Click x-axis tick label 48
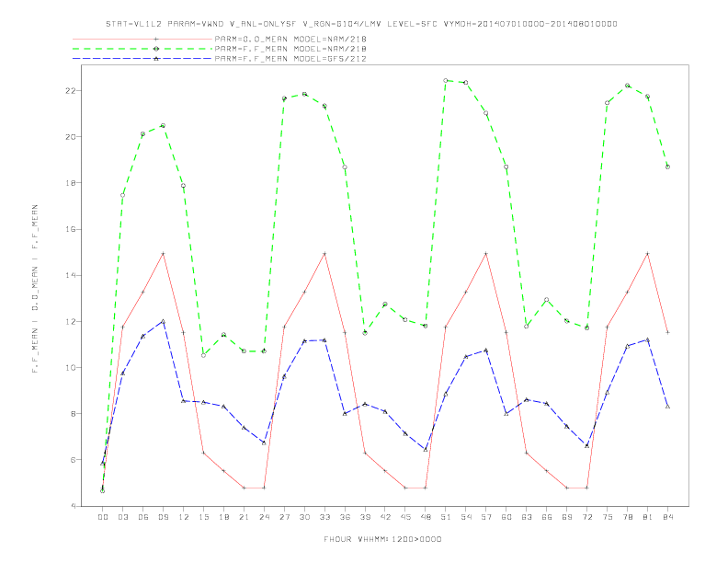Viewport: 728px width, 563px height. point(426,517)
